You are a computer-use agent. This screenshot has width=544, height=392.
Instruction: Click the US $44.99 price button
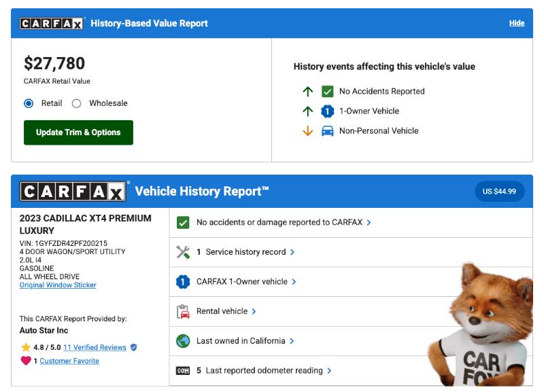(499, 192)
